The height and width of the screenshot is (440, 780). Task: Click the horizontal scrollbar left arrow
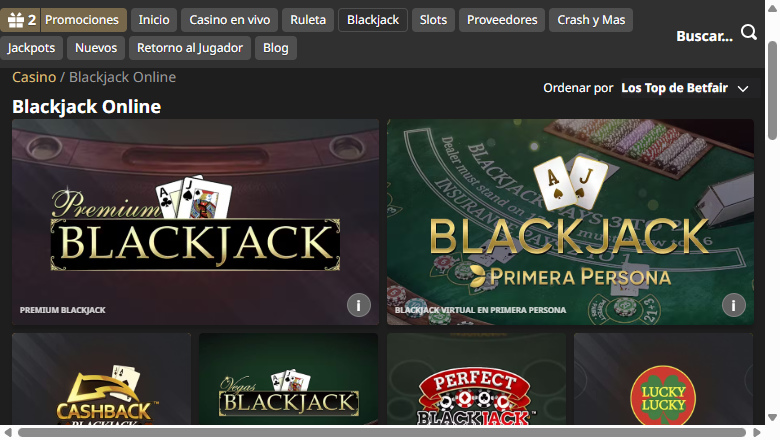pos(7,433)
